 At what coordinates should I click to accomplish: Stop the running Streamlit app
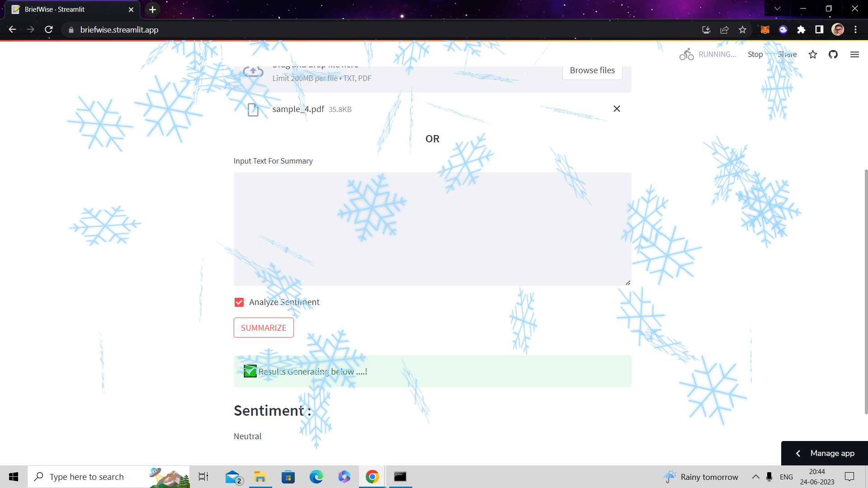tap(755, 54)
